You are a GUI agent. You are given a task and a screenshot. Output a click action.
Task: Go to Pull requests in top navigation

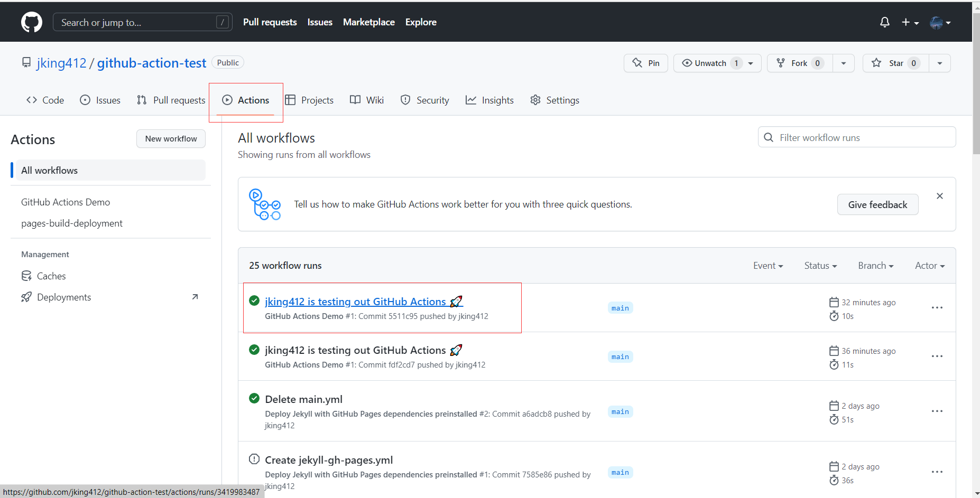tap(270, 22)
